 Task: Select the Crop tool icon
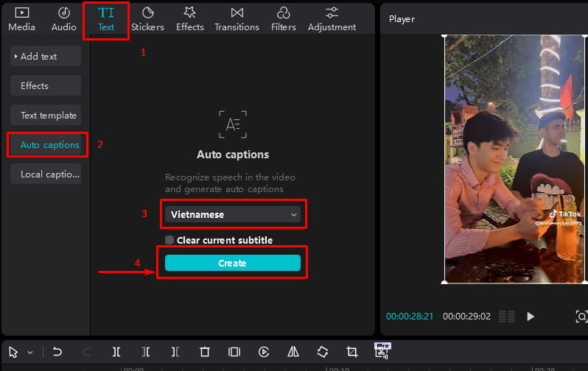point(352,352)
